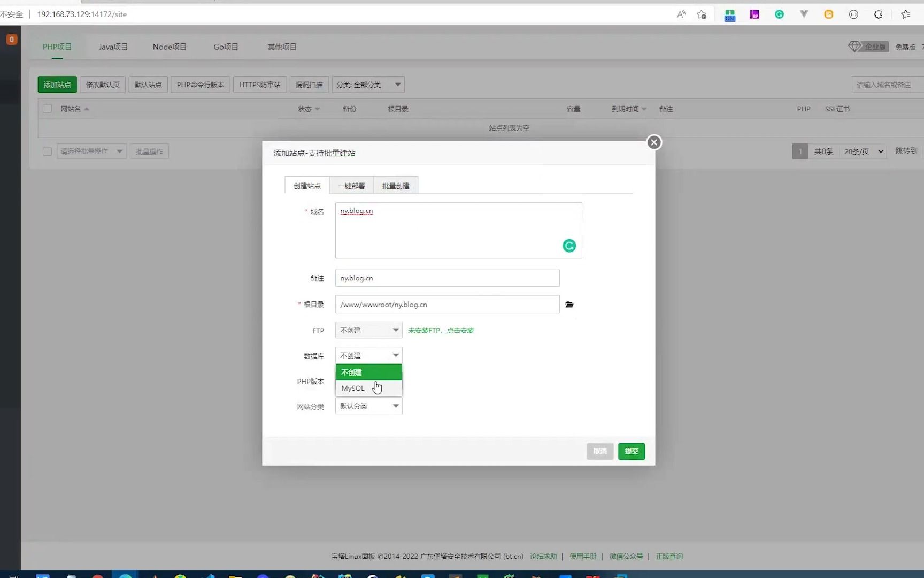The image size is (924, 578).
Task: Select MySQL in the 数据库 dropdown
Action: 353,388
